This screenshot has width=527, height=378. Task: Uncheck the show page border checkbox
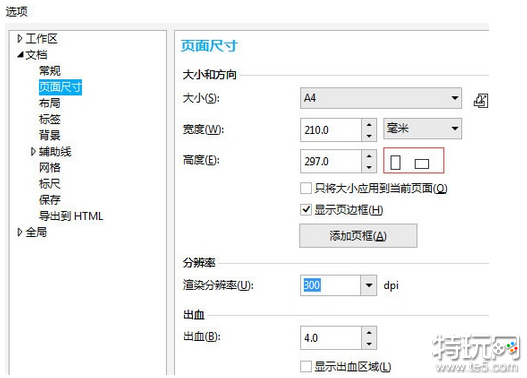pyautogui.click(x=306, y=210)
